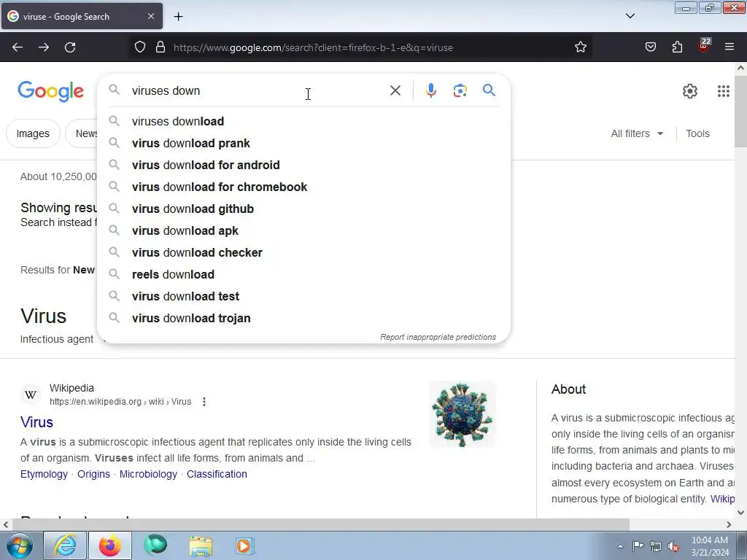Viewport: 747px width, 560px height.
Task: Jump to the Classification section link
Action: pyautogui.click(x=217, y=474)
